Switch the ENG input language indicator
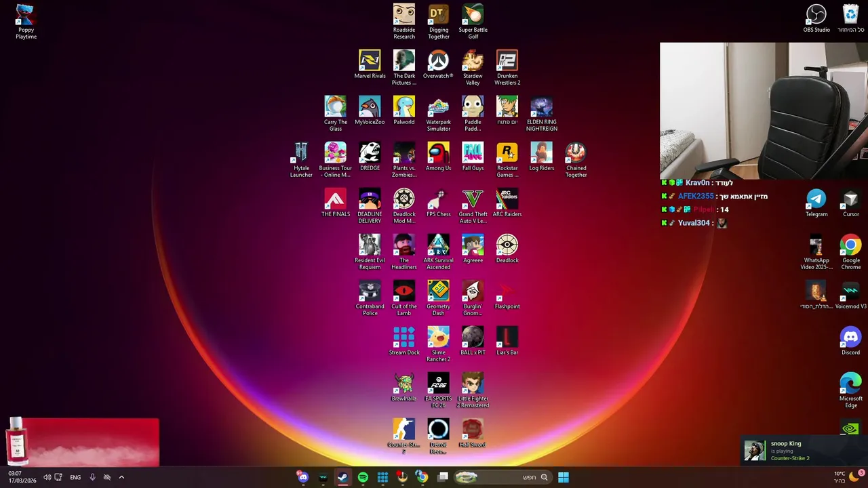Screen dimensions: 868x488 [75, 477]
